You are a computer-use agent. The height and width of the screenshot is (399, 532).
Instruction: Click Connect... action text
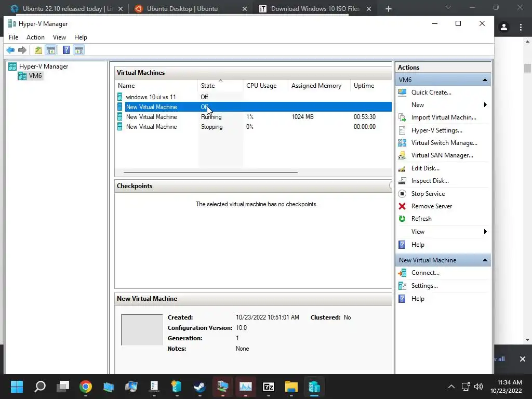425,273
